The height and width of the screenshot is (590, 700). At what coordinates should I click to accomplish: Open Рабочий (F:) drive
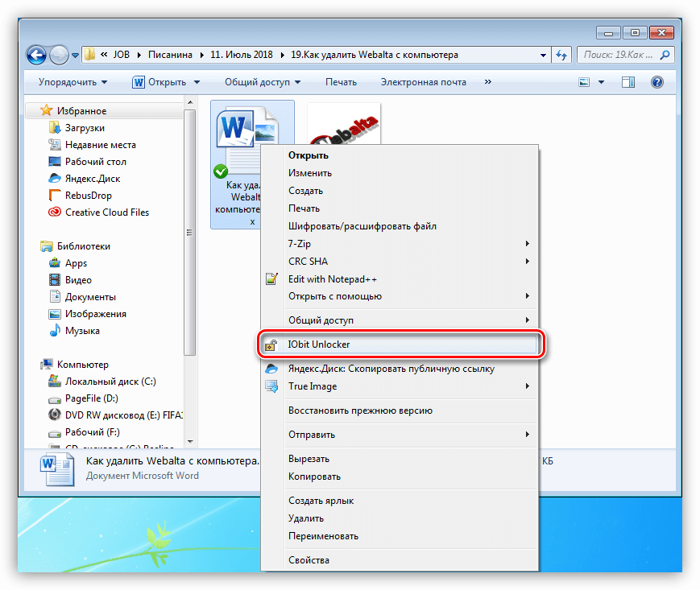(93, 432)
